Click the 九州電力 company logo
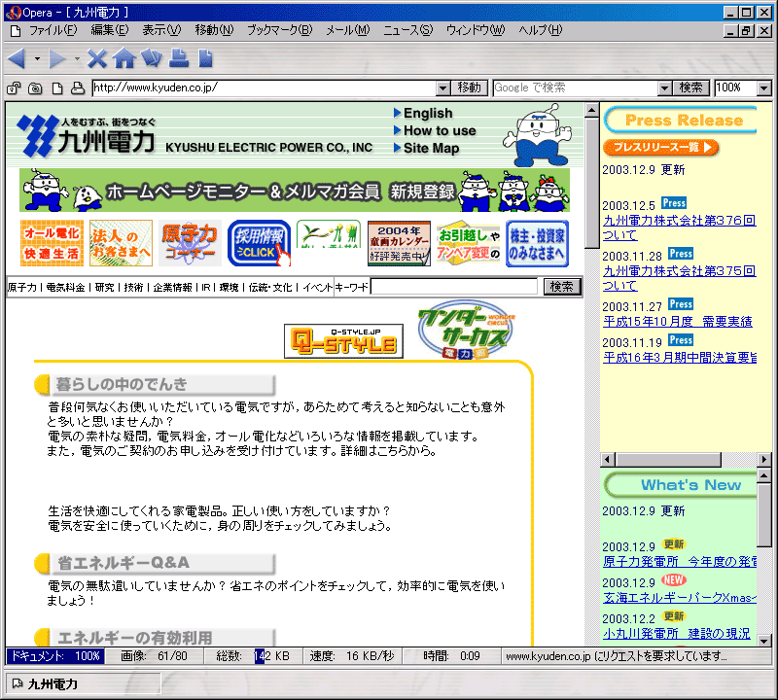Viewport: 778px width, 700px height. click(x=87, y=136)
